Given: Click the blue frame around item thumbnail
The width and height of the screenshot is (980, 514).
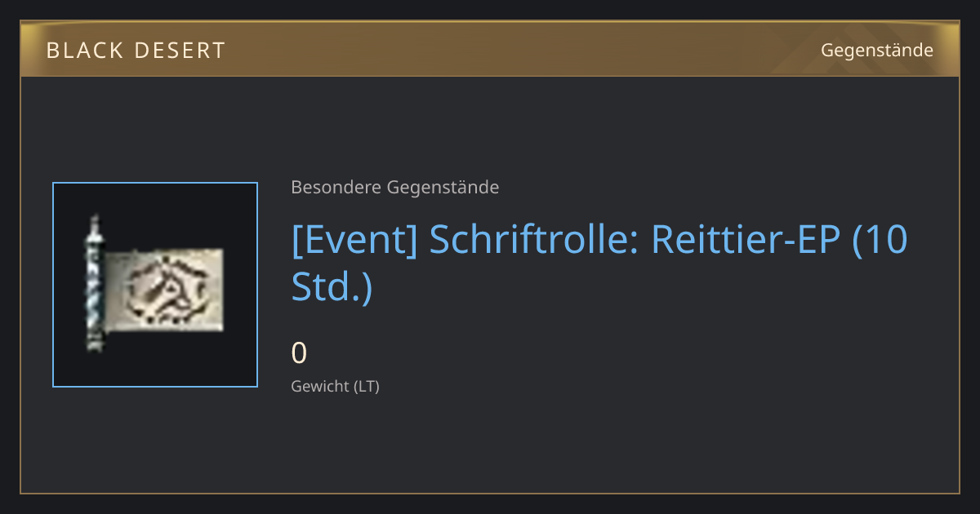Looking at the screenshot, I should coord(155,285).
